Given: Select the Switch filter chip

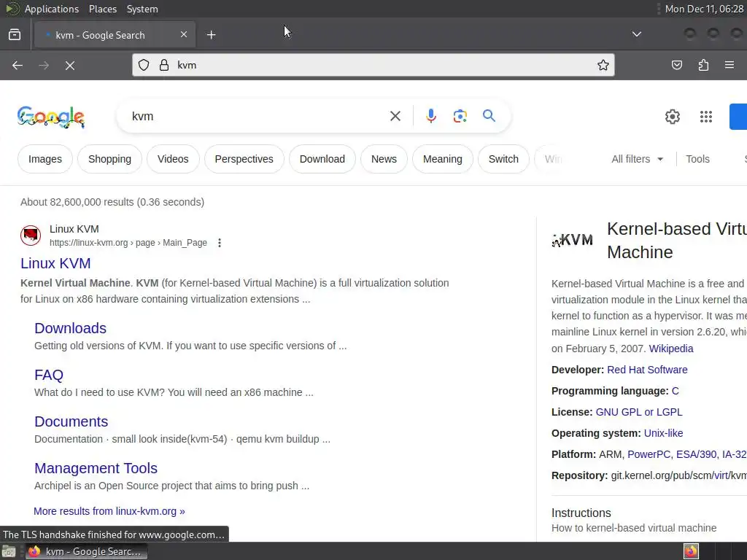Looking at the screenshot, I should tap(503, 159).
